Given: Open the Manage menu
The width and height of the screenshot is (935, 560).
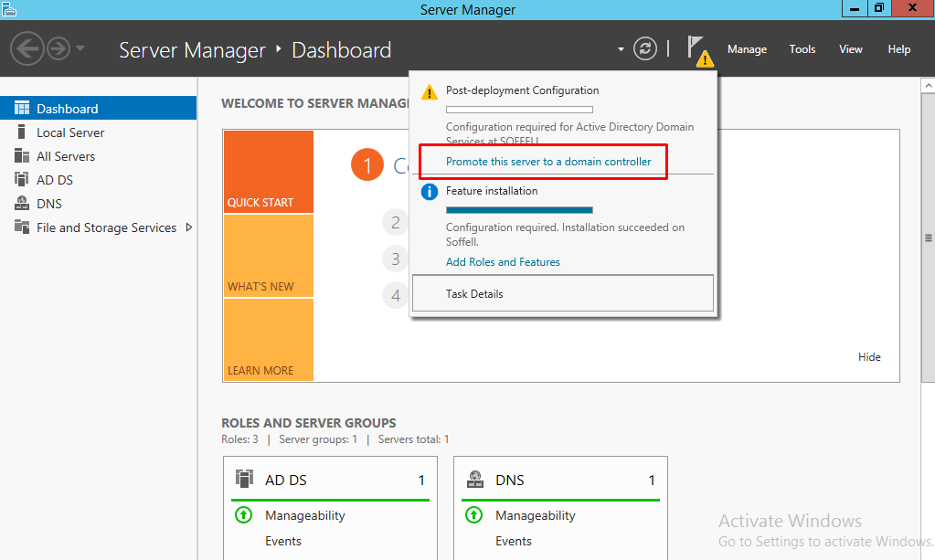Looking at the screenshot, I should pos(746,49).
